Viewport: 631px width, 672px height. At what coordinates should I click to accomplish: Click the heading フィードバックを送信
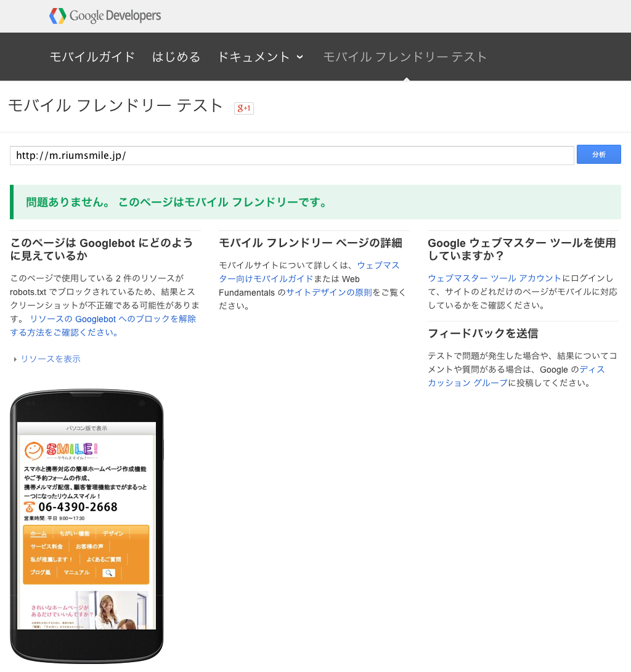pos(482,333)
